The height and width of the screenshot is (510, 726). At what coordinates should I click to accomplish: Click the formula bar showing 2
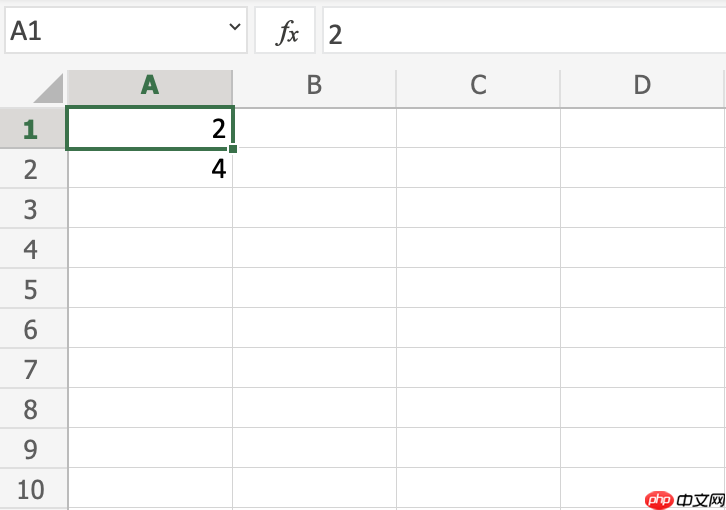tap(520, 33)
